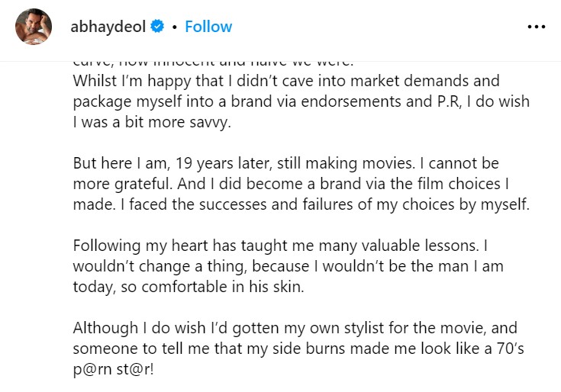Open the more options three-dot menu

point(537,27)
